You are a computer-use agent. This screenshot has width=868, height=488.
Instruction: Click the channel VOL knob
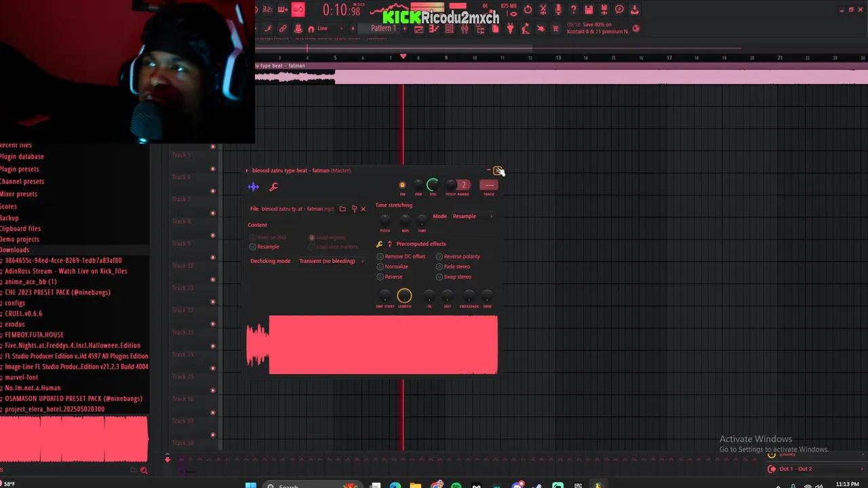(433, 185)
